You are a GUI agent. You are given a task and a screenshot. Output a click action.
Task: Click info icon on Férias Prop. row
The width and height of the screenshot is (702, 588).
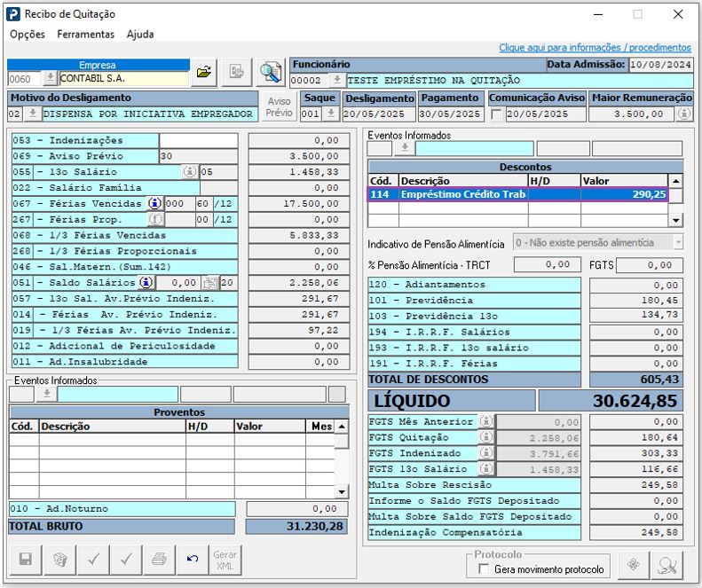point(155,219)
